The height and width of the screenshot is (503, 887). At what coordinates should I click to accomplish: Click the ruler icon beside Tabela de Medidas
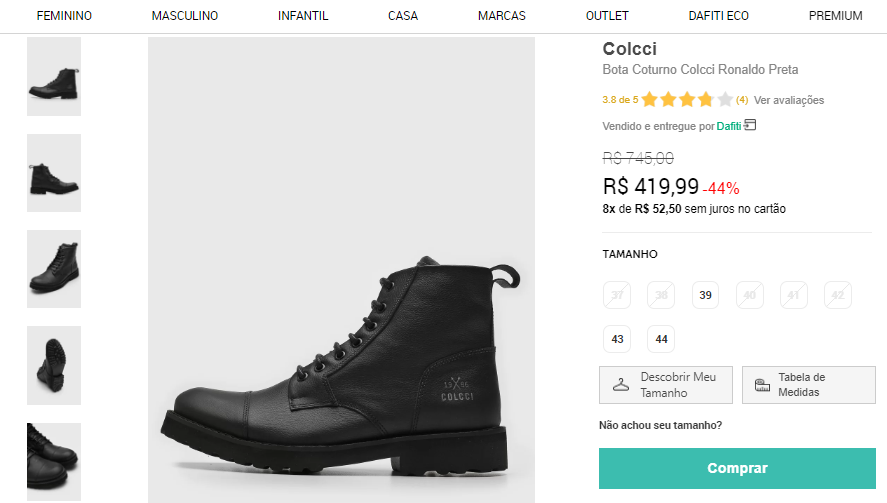tap(762, 385)
